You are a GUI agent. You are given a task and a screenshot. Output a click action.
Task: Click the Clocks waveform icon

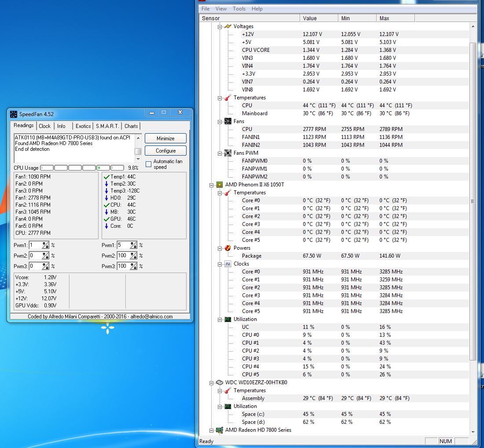click(x=228, y=264)
